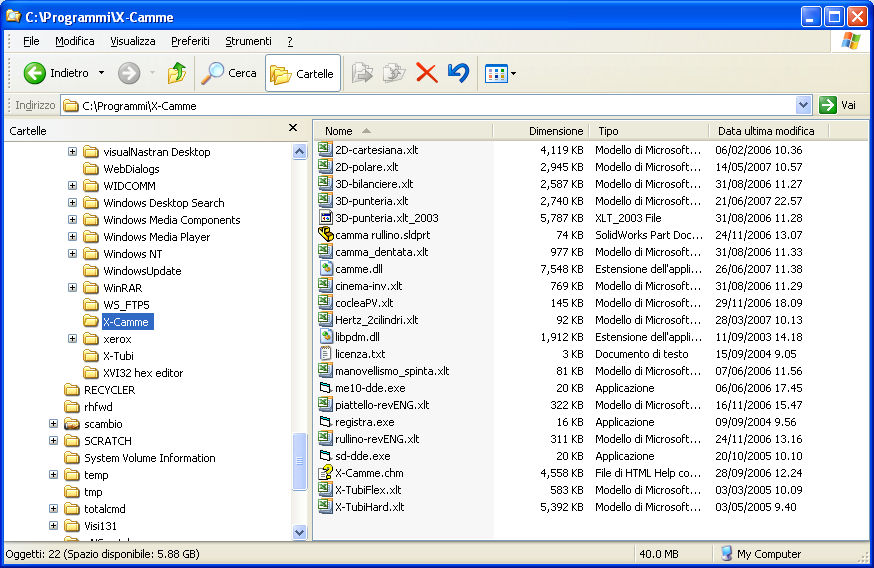The width and height of the screenshot is (874, 568).
Task: Sort by the Nome column header
Action: coord(404,131)
